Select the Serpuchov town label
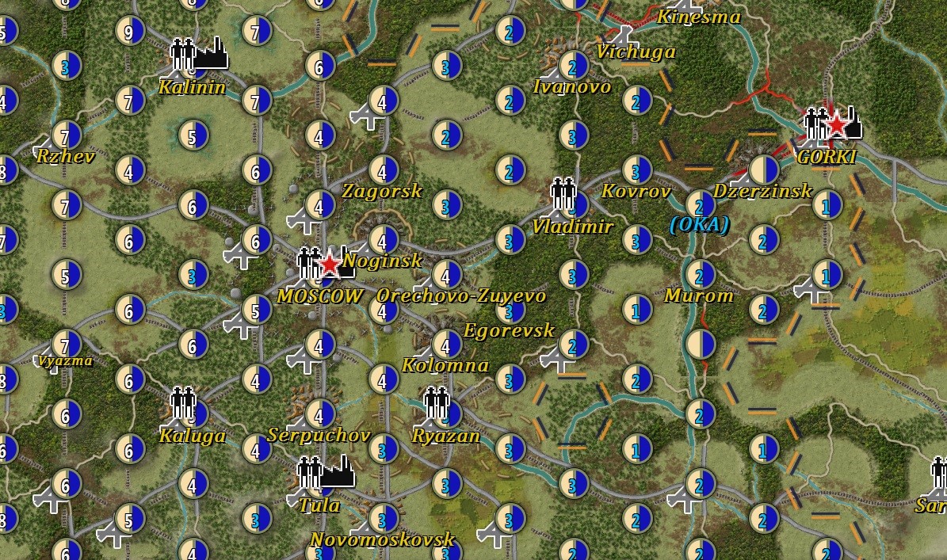The height and width of the screenshot is (560, 947). (x=319, y=435)
